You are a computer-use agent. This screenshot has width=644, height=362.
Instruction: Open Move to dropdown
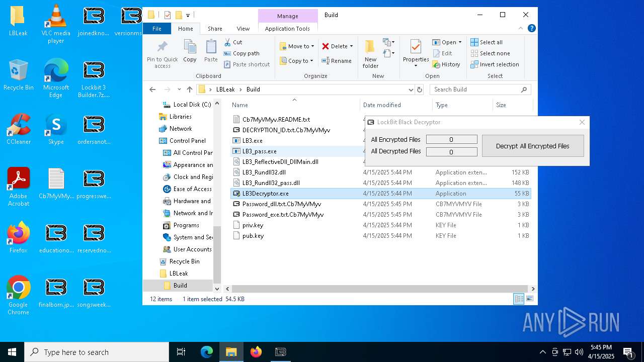[297, 46]
